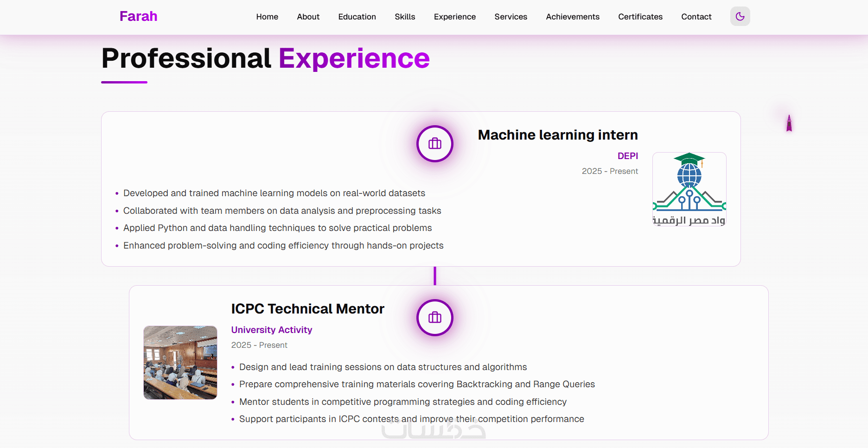Viewport: 868px width, 448px height.
Task: Click the ICPC Technical Mentor heading
Action: pyautogui.click(x=307, y=309)
